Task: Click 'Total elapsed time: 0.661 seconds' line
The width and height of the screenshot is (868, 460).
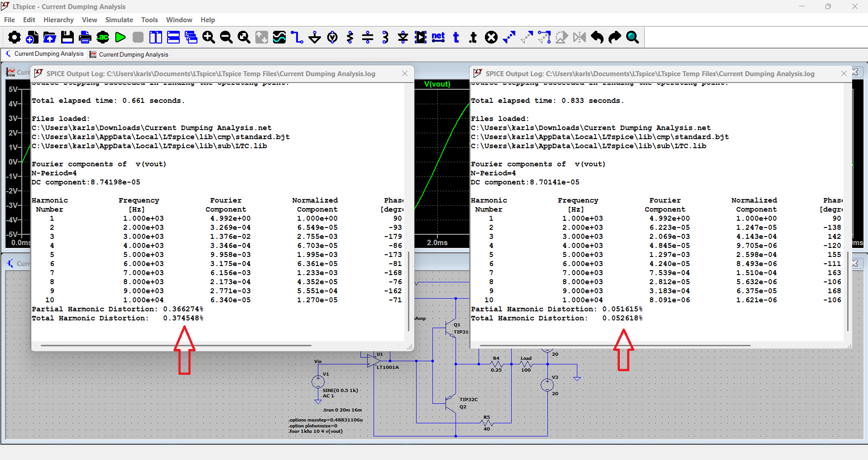Action: point(108,101)
